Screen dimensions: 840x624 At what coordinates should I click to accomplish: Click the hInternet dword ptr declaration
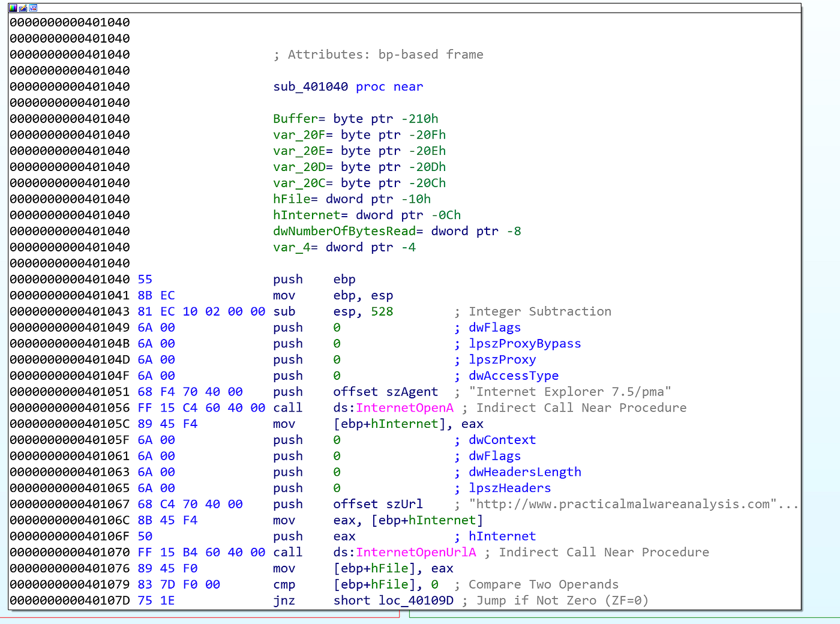tap(367, 215)
